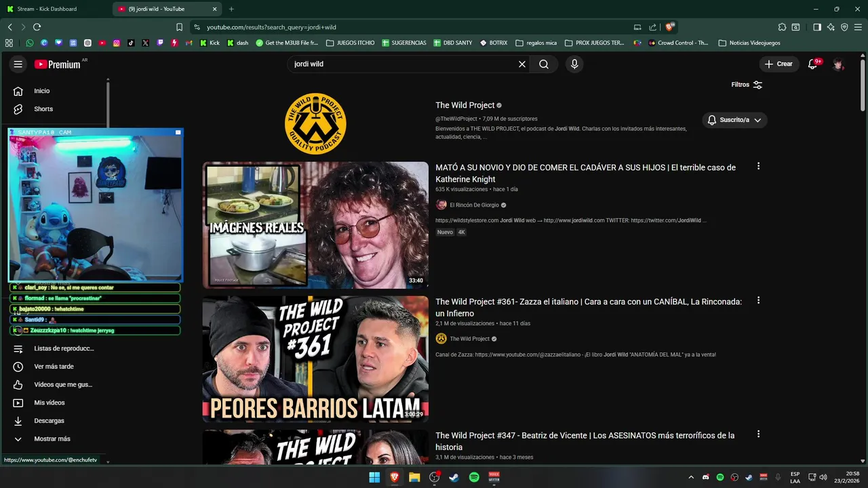
Task: Open the SUGERENCIAS bookmark
Action: pos(403,43)
